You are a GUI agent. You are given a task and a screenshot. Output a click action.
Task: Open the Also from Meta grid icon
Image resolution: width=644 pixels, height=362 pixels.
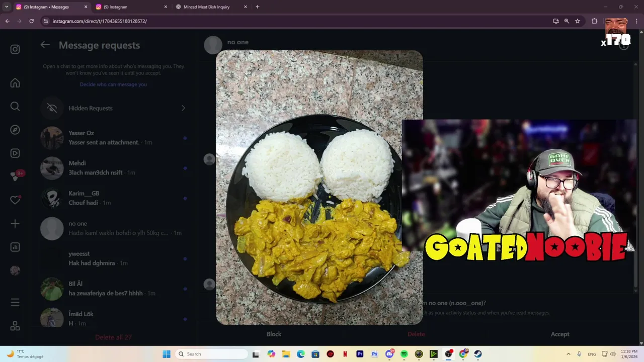(x=15, y=326)
